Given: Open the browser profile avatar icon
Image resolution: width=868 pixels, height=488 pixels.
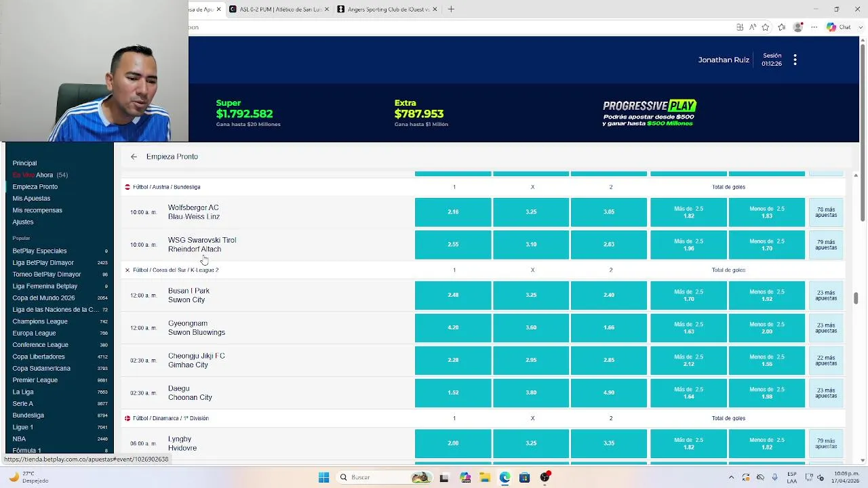Looking at the screenshot, I should [798, 27].
